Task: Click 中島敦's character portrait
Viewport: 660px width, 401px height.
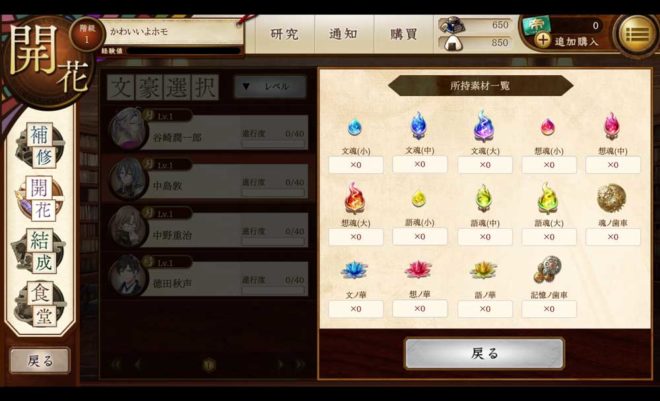Action: pos(128,178)
